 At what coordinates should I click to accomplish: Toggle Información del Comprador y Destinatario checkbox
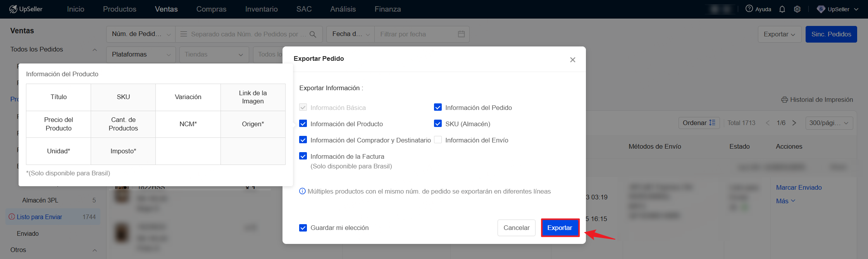point(303,140)
